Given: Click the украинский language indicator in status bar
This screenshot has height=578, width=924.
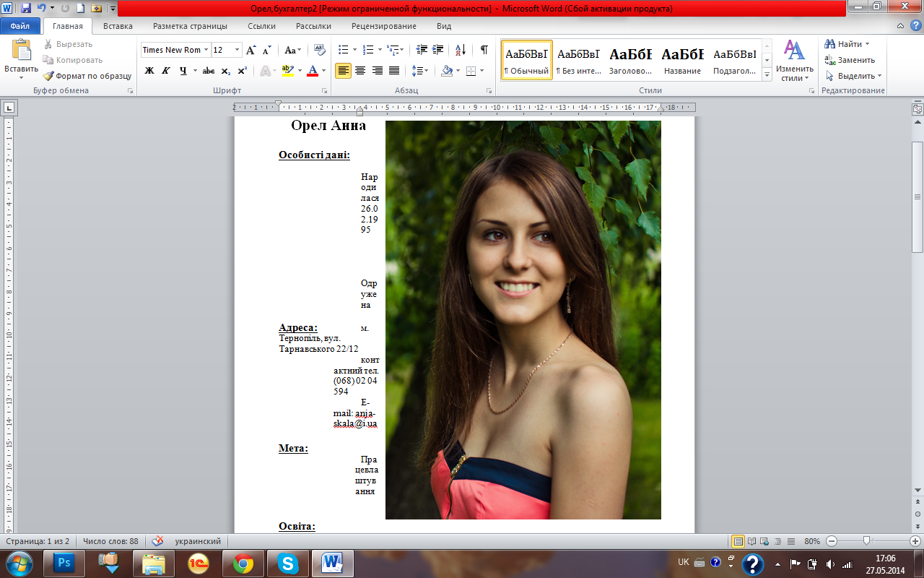Looking at the screenshot, I should pyautogui.click(x=198, y=541).
